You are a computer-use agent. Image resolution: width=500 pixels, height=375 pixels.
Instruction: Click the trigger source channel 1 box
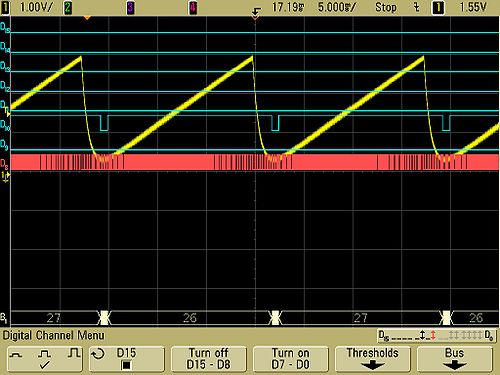click(x=438, y=8)
